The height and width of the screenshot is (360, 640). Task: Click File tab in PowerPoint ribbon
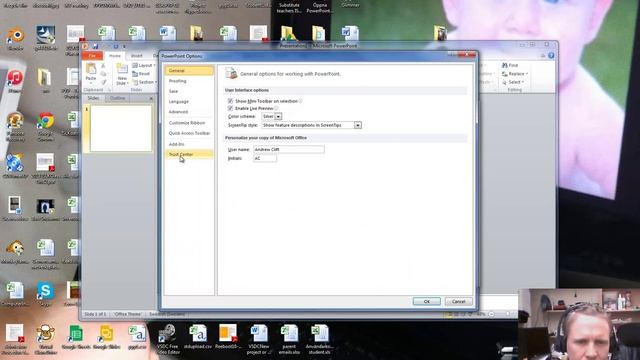(93, 56)
